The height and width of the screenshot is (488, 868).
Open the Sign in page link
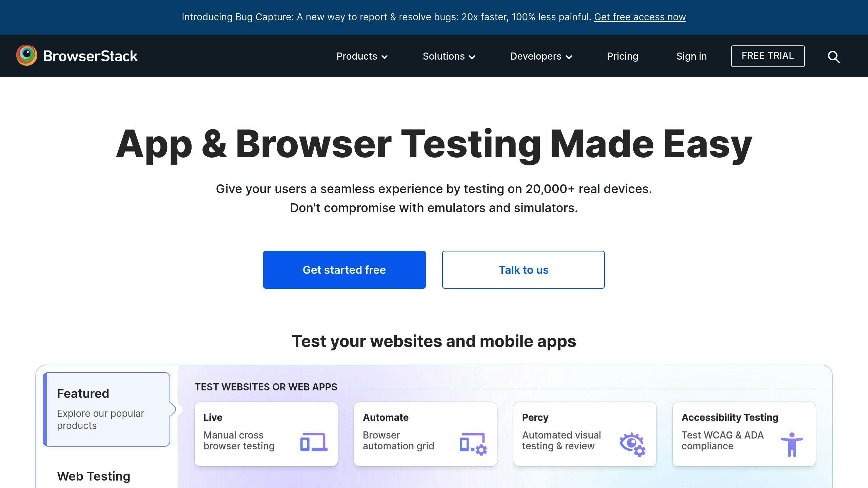(690, 56)
